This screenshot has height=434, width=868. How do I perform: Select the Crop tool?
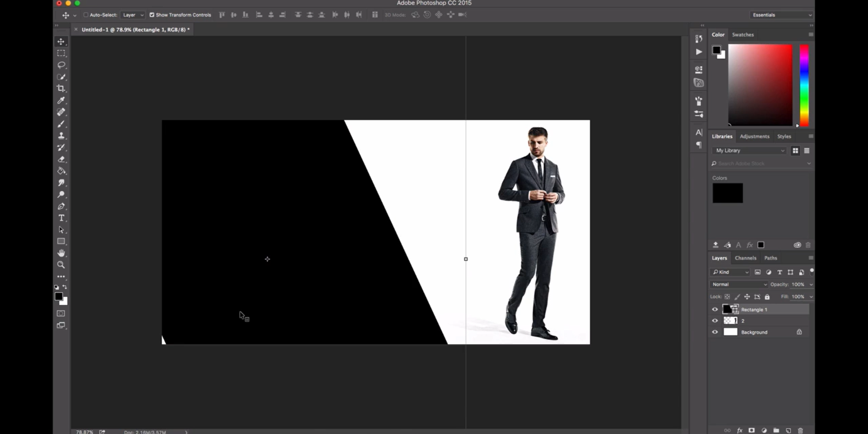point(61,89)
